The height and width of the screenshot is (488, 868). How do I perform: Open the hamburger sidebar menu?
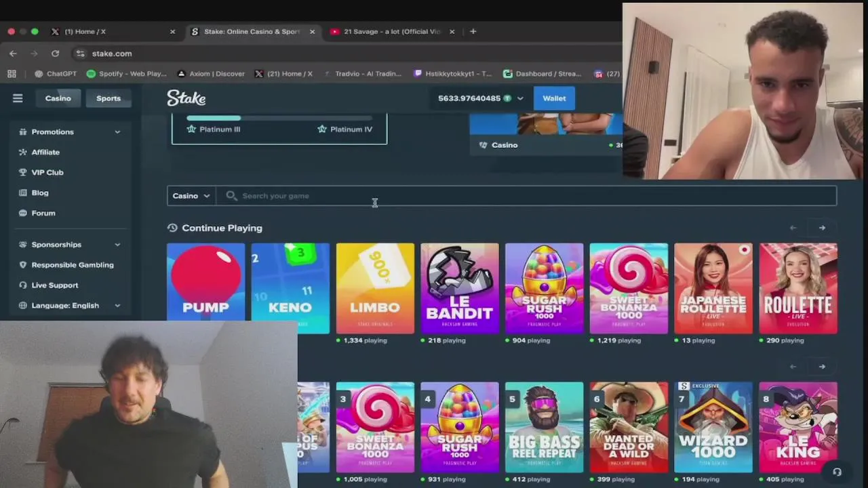18,98
